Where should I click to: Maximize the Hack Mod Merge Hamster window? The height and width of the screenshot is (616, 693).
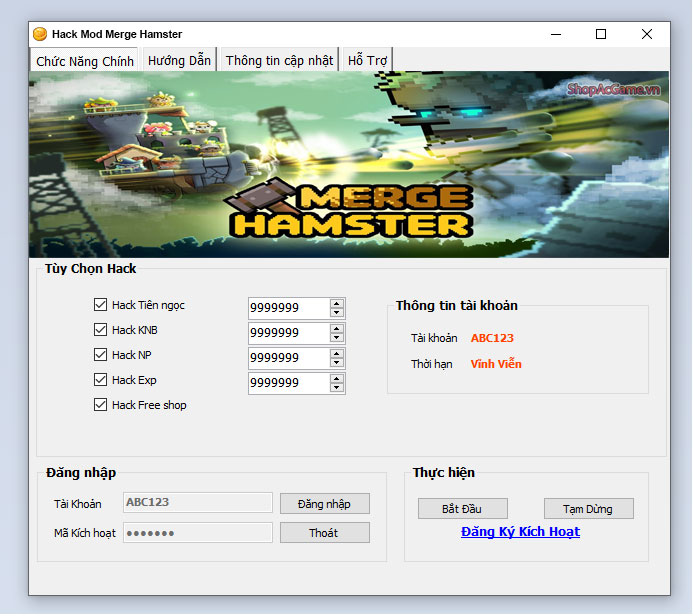pos(601,34)
